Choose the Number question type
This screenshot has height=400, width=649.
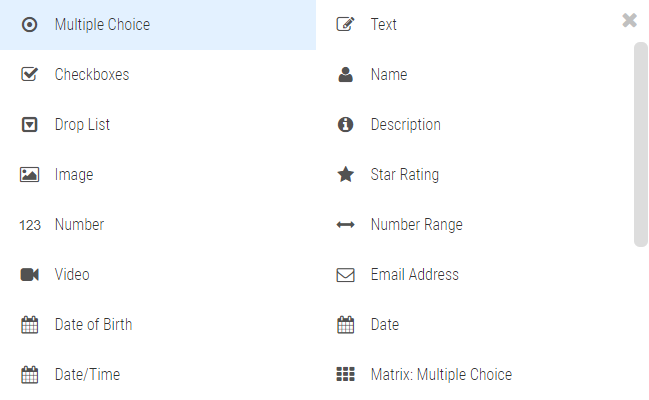(x=158, y=225)
